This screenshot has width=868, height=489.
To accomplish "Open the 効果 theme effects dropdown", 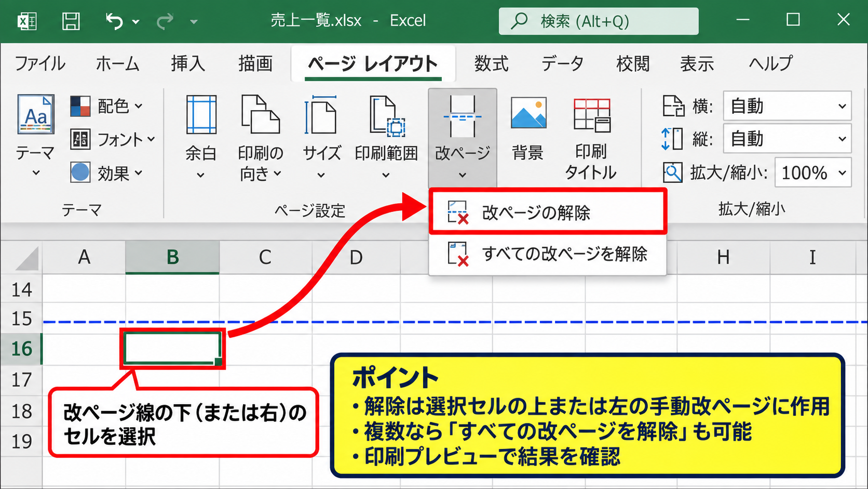I will (x=106, y=173).
